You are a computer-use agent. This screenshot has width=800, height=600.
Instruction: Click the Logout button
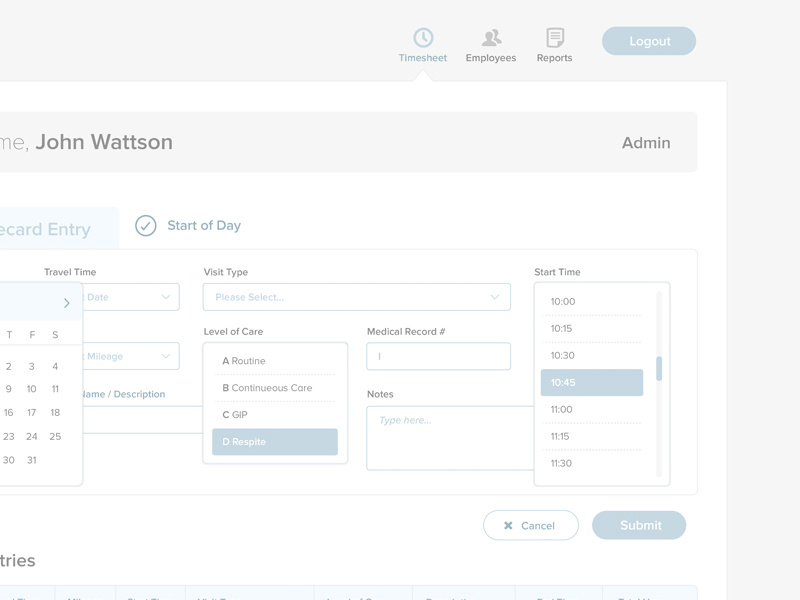point(649,41)
